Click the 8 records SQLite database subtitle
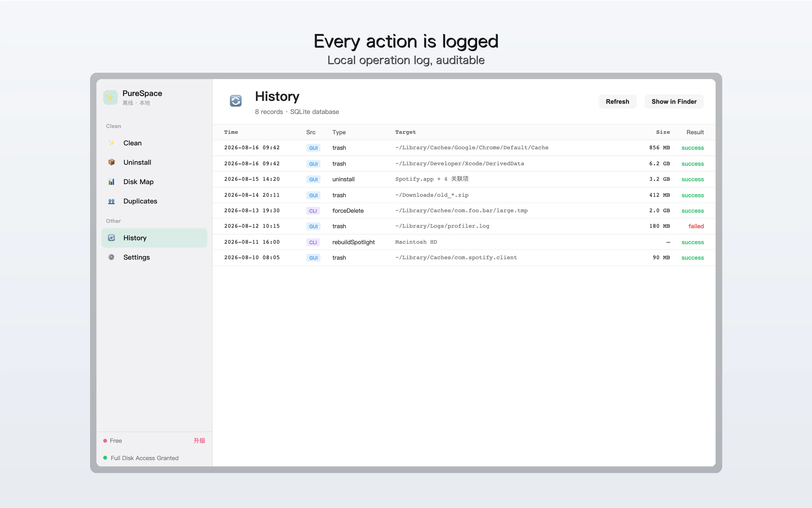The width and height of the screenshot is (812, 508). pyautogui.click(x=297, y=112)
